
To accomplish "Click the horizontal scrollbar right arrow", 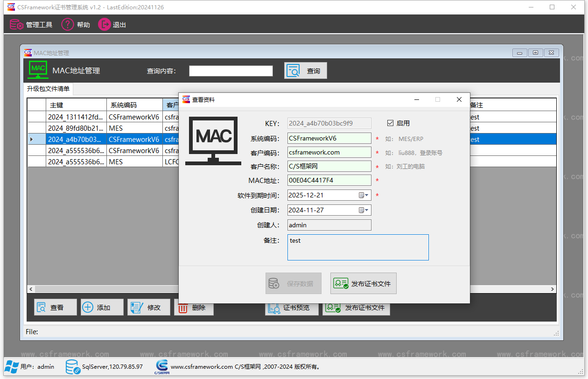I will point(553,289).
